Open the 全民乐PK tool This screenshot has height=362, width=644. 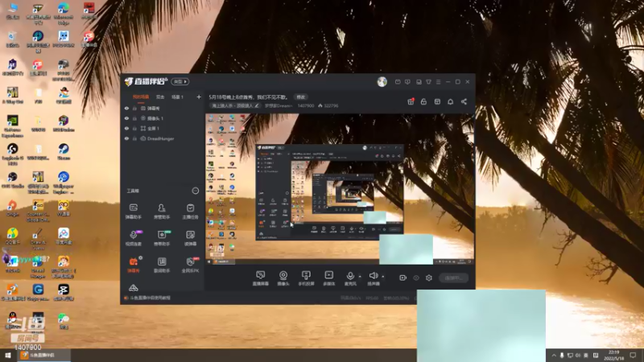[x=190, y=265]
